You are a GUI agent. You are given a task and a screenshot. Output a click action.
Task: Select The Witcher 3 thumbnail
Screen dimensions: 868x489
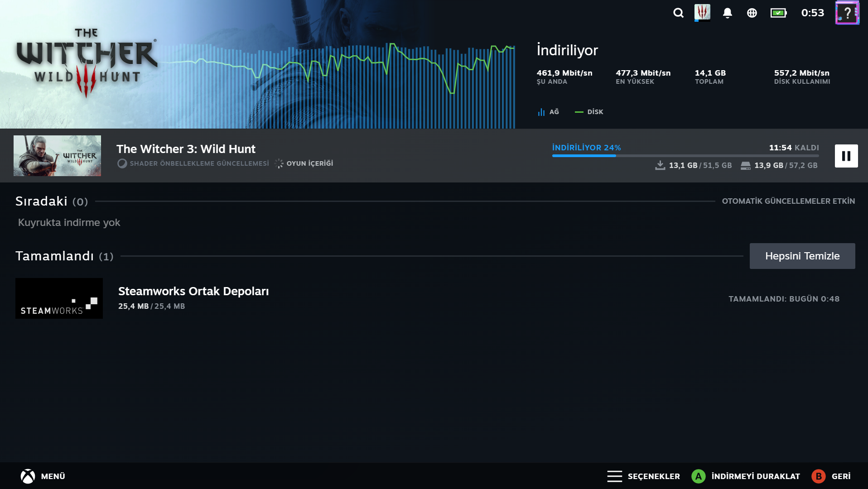coord(57,156)
